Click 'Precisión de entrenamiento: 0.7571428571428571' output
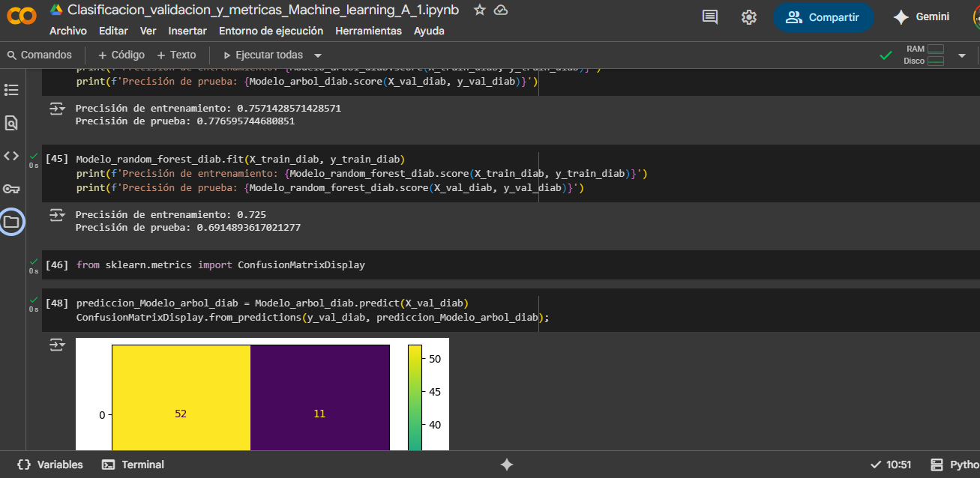 coord(208,108)
